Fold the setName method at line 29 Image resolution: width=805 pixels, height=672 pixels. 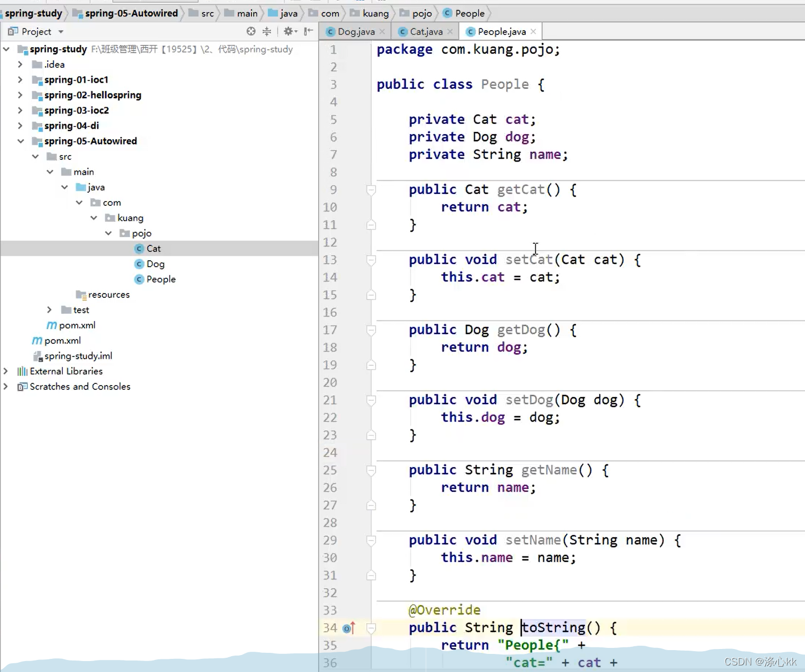pyautogui.click(x=371, y=541)
